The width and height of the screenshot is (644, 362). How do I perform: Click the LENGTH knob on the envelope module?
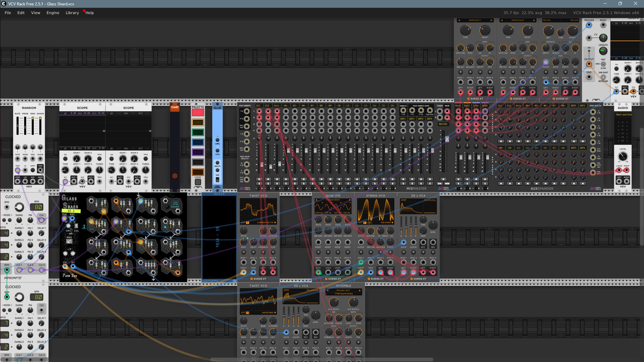click(x=603, y=51)
